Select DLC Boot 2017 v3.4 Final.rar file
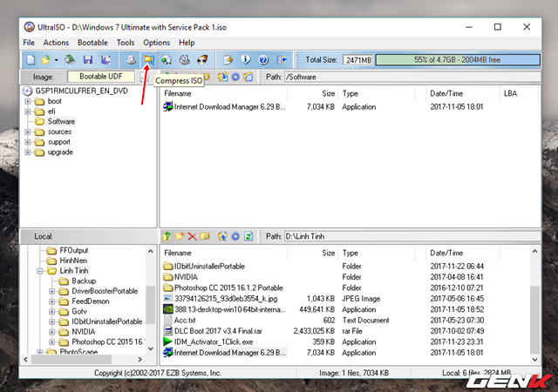This screenshot has height=392, width=558. [x=218, y=331]
